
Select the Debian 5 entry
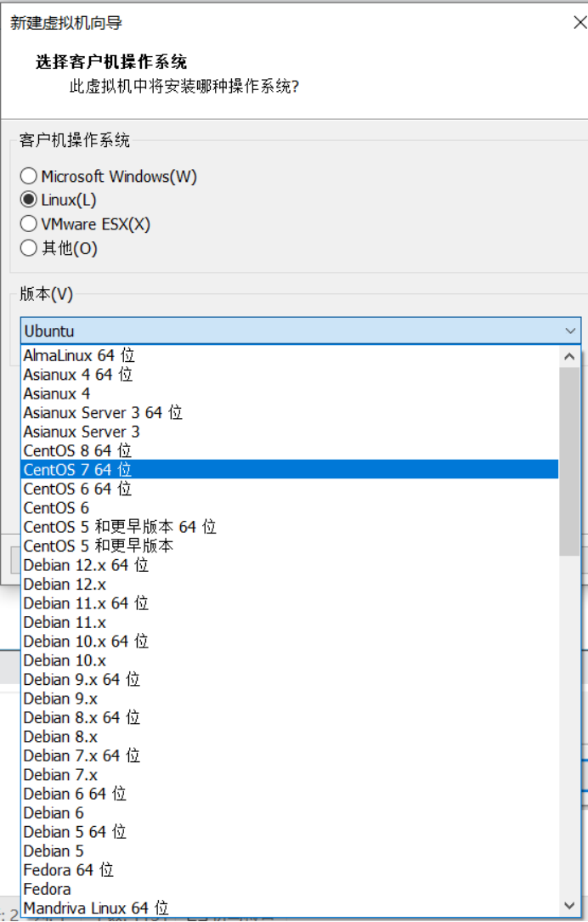click(x=290, y=851)
